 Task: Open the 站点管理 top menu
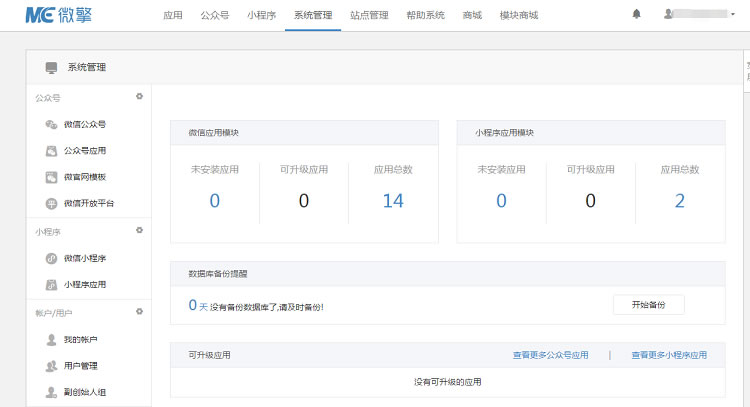click(369, 15)
